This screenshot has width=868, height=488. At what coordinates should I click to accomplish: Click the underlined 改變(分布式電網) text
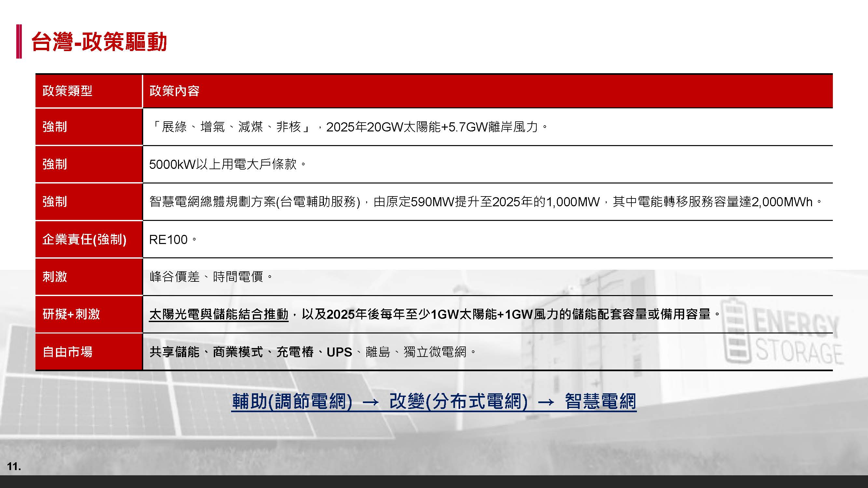pyautogui.click(x=458, y=401)
